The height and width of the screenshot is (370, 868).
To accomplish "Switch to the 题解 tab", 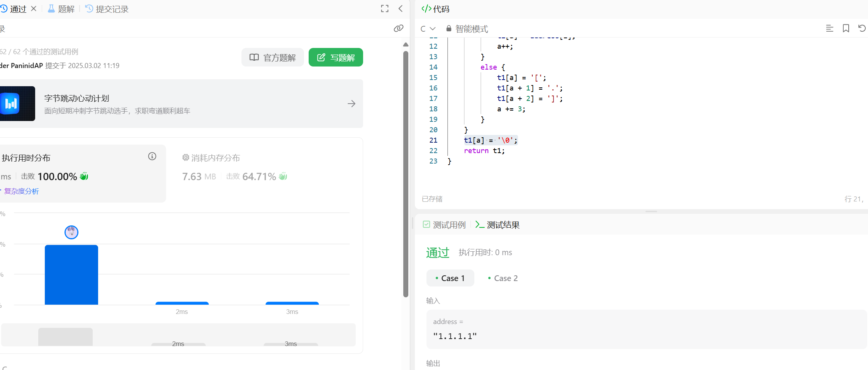I will click(61, 9).
